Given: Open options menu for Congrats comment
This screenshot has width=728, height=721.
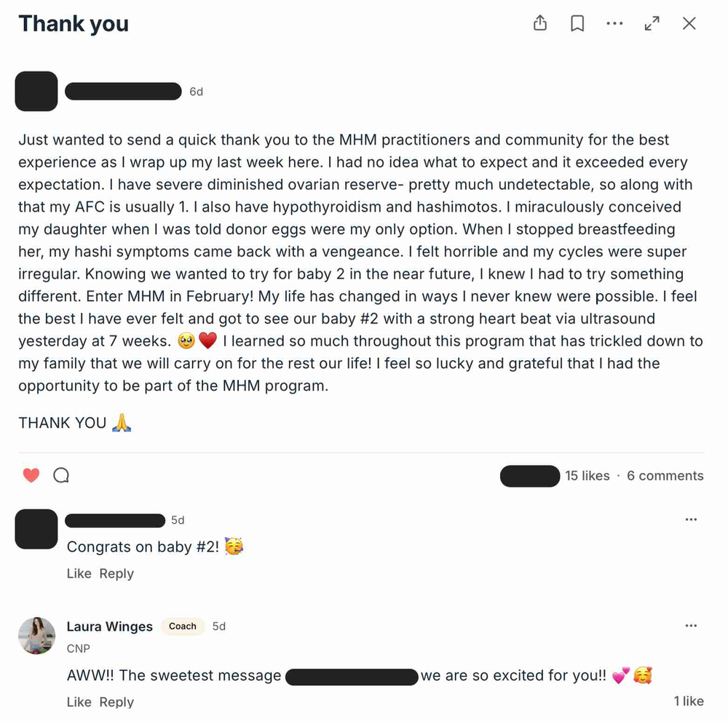Looking at the screenshot, I should click(691, 519).
